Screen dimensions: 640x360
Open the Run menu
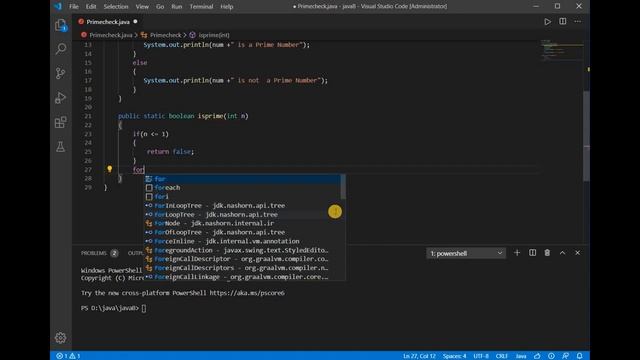point(177,7)
